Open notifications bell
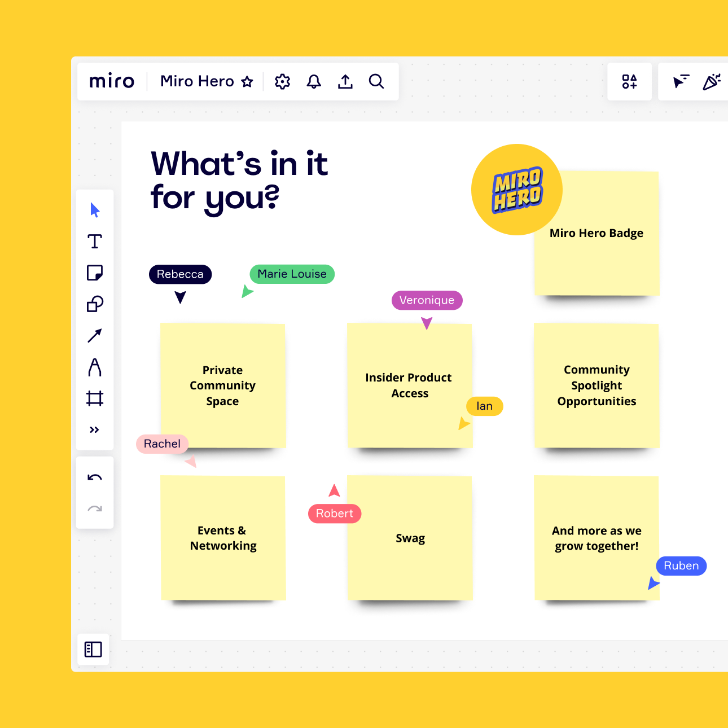 click(314, 82)
